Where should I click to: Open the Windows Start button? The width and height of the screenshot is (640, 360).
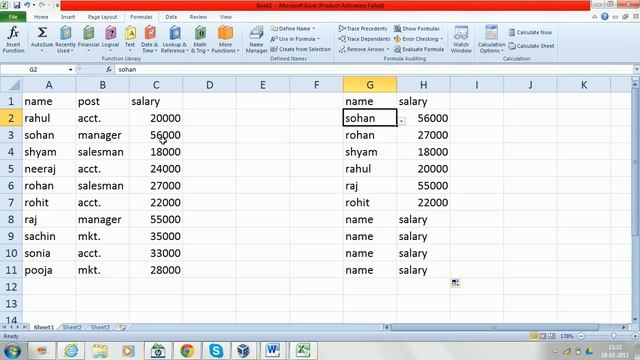coord(12,351)
